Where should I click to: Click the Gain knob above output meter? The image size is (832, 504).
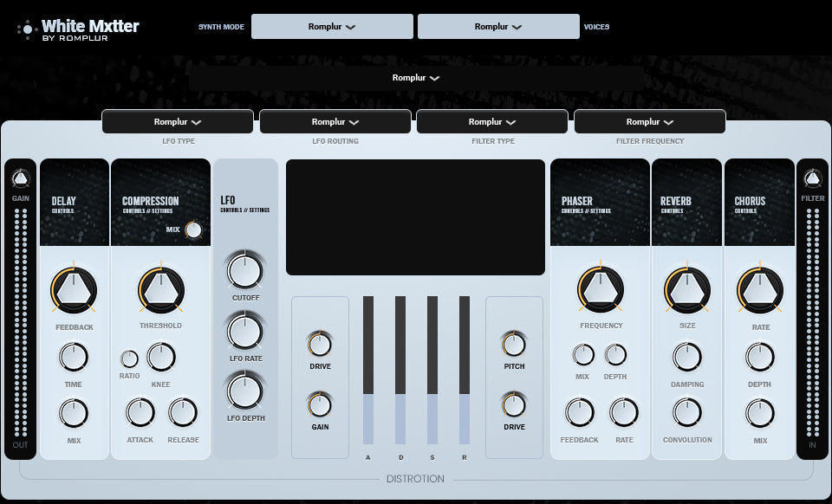[21, 178]
